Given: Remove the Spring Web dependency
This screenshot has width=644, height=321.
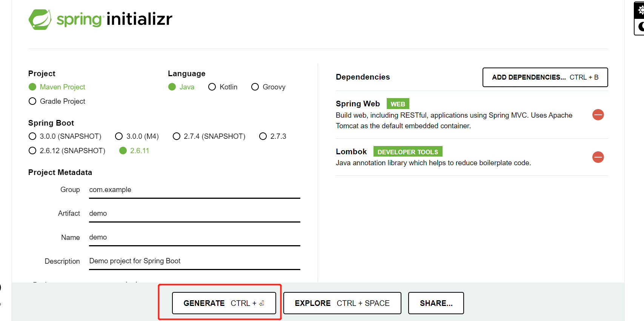Looking at the screenshot, I should pos(598,115).
